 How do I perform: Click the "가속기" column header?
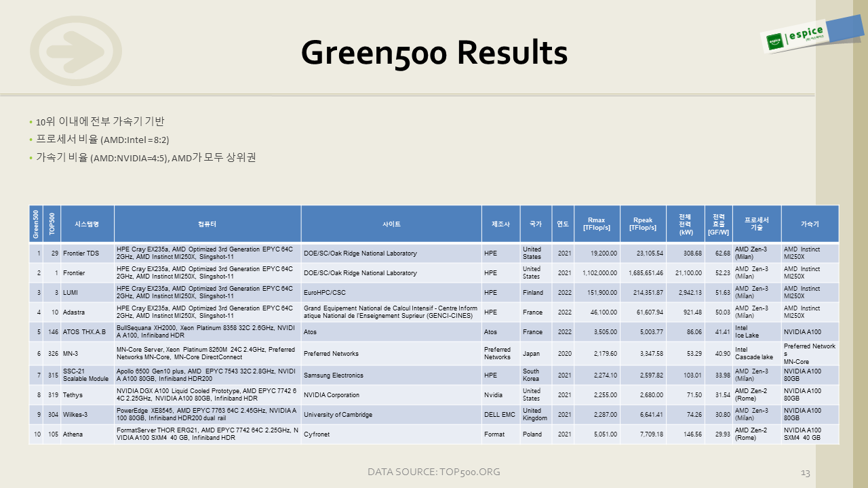tap(810, 224)
